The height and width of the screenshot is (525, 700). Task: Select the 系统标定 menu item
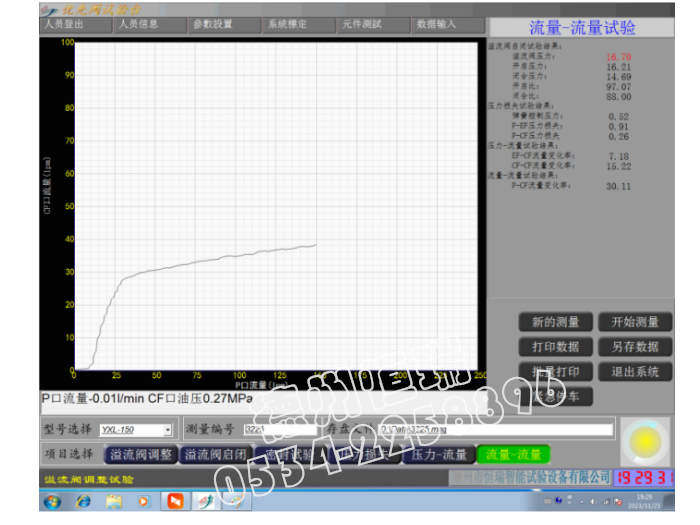[x=288, y=23]
